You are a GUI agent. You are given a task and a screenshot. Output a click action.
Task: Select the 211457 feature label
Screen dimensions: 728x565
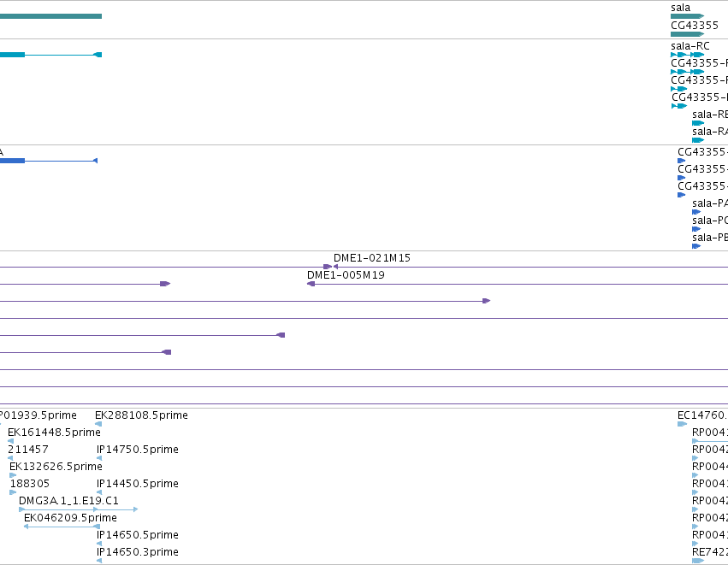(28, 450)
